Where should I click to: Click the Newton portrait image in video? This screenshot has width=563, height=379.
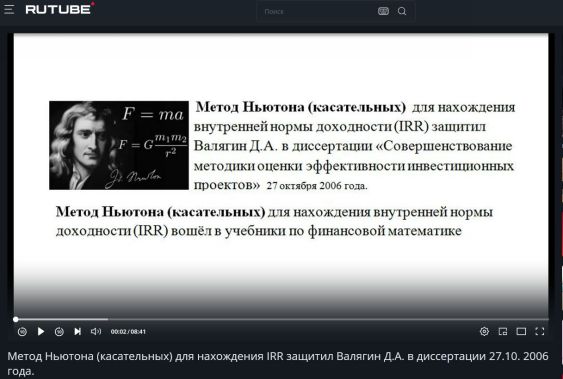119,145
